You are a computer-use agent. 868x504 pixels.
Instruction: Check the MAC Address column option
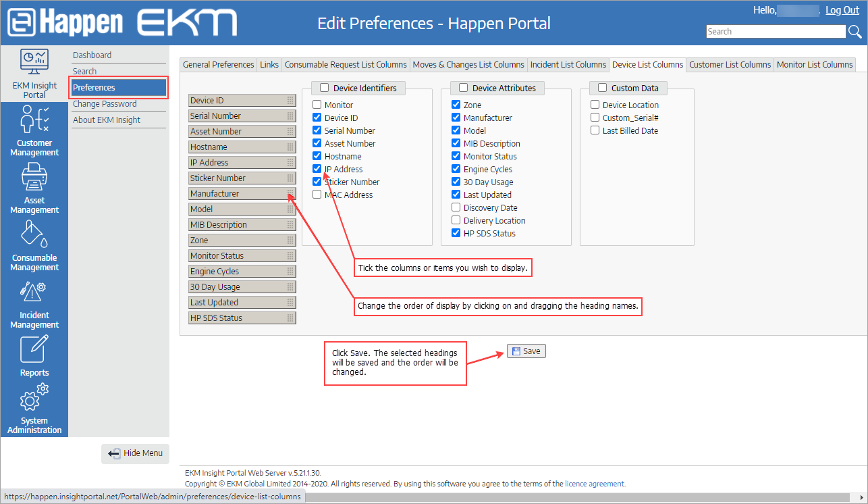[317, 195]
